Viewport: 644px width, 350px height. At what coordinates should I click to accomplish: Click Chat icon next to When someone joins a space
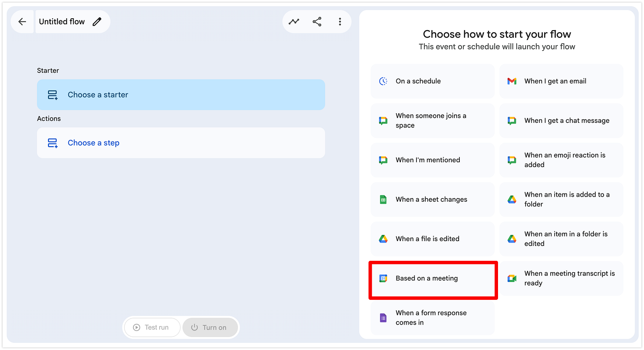[383, 121]
